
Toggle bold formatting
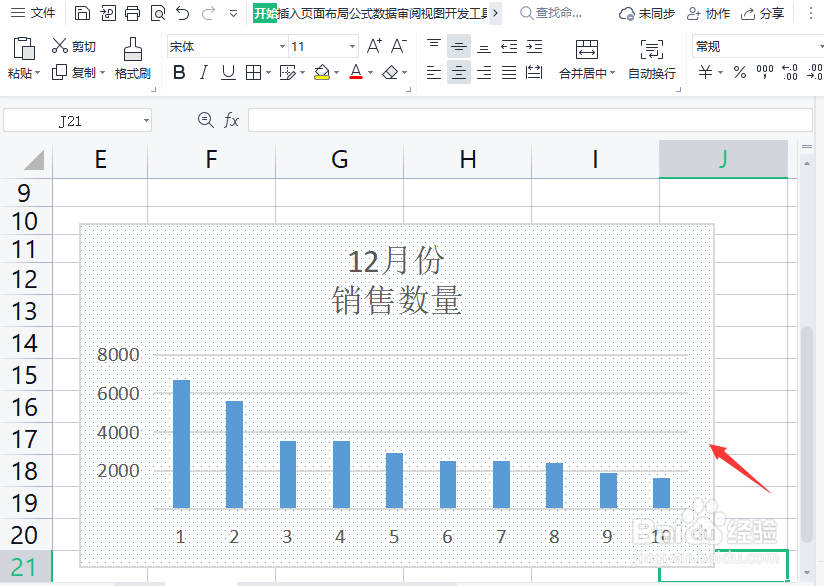179,73
